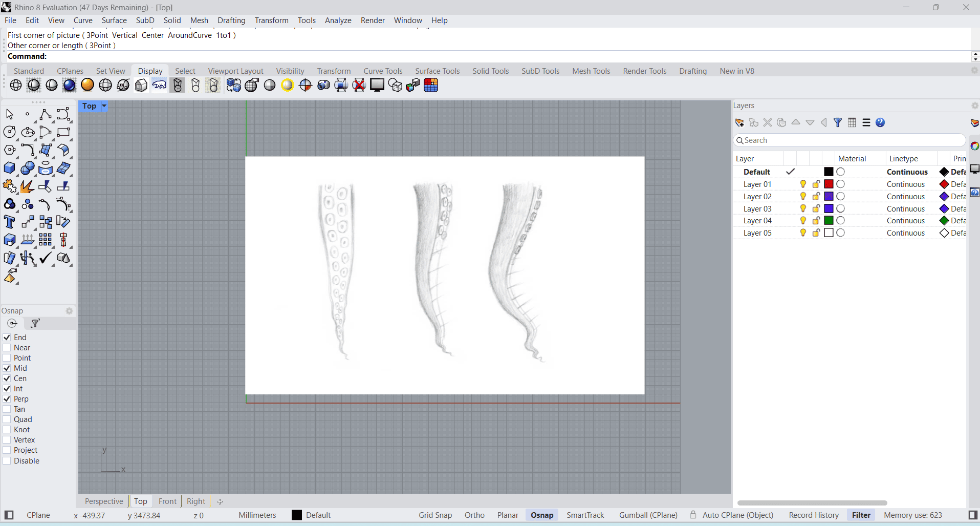
Task: Toggle Grid Snap in status bar
Action: 435,515
